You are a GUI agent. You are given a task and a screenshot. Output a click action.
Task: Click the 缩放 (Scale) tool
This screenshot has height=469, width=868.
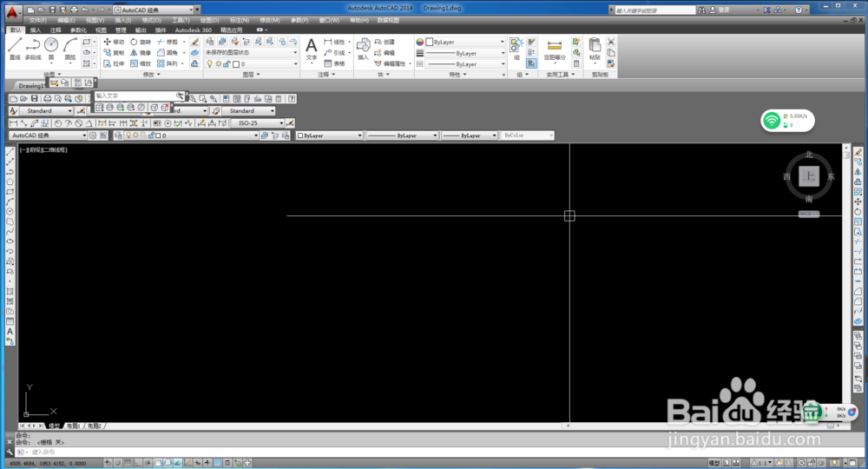click(x=141, y=63)
